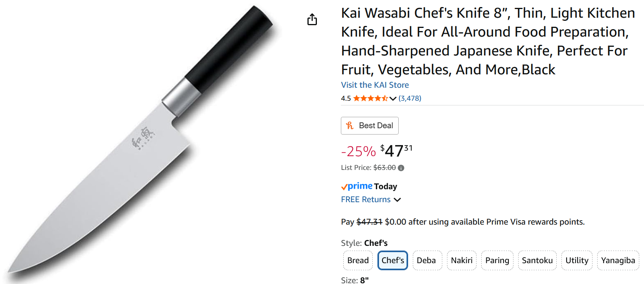The width and height of the screenshot is (644, 284).
Task: Click the star rating icons
Action: point(370,98)
